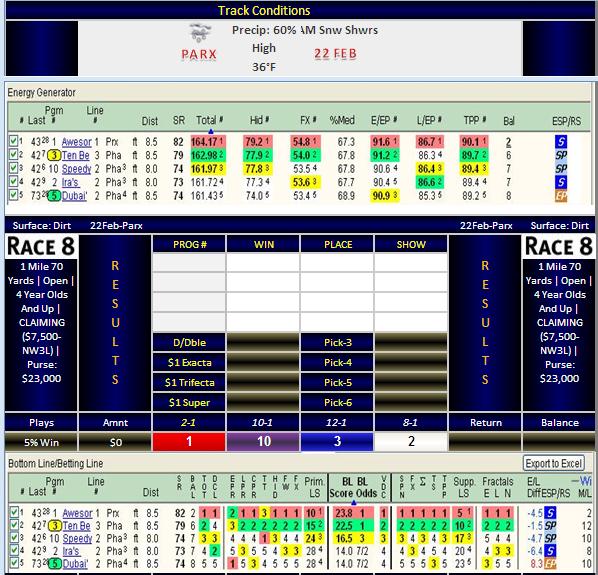Sort Energy Generator by Hid # column
598x575 pixels.
click(259, 120)
